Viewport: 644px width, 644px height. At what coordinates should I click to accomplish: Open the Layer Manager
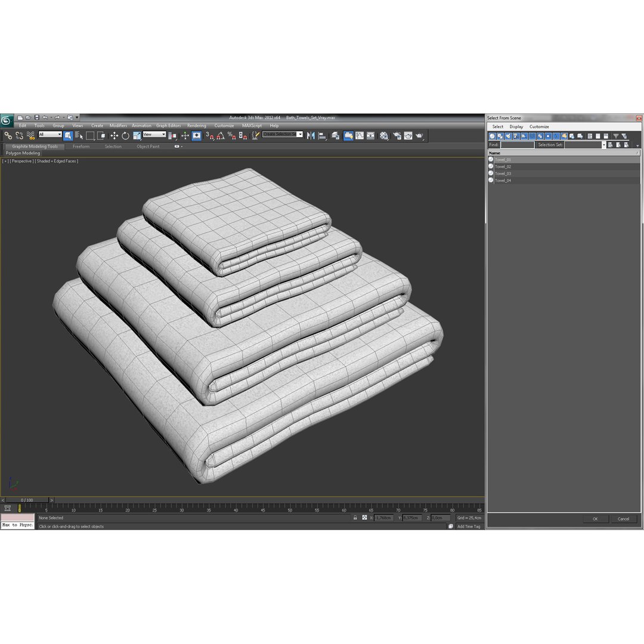click(335, 135)
